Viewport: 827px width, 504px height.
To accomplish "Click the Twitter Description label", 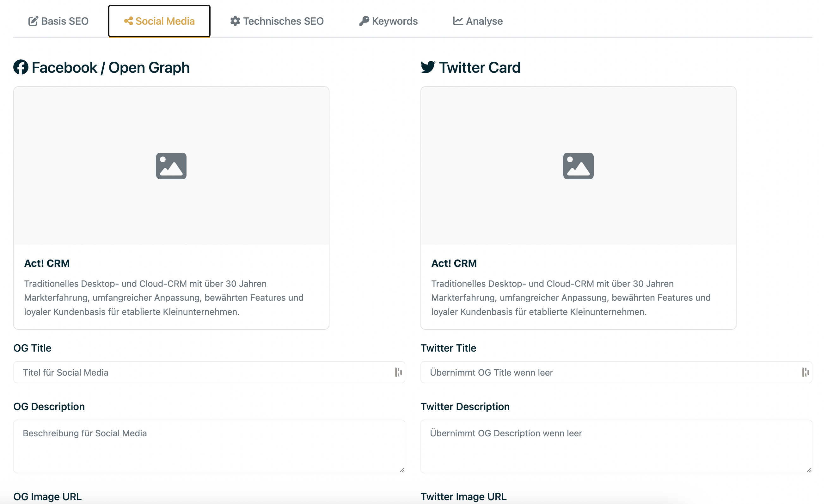I will [465, 406].
